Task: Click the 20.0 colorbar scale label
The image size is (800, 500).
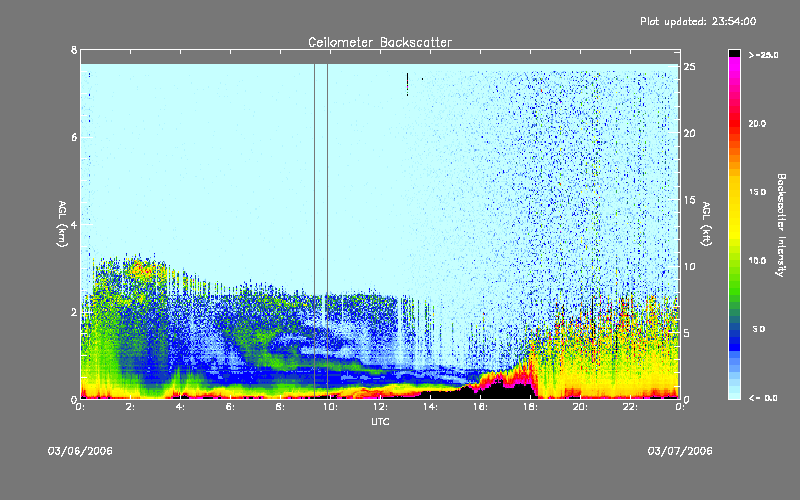Action: (755, 123)
